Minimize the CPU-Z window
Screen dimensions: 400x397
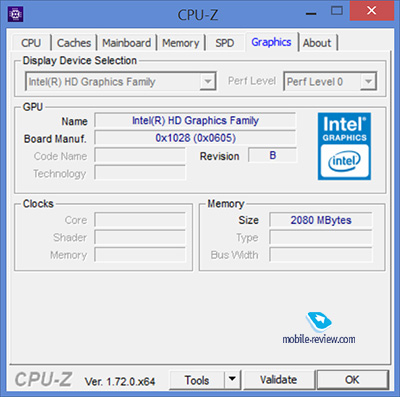[x=311, y=13]
